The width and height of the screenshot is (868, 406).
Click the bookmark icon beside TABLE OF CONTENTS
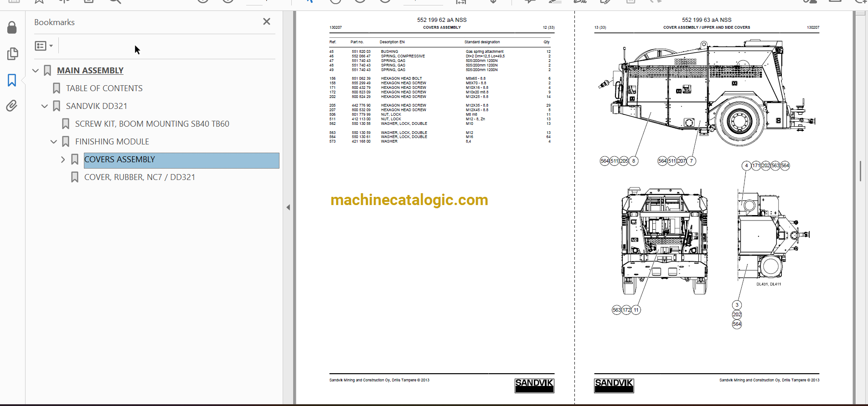(x=57, y=88)
